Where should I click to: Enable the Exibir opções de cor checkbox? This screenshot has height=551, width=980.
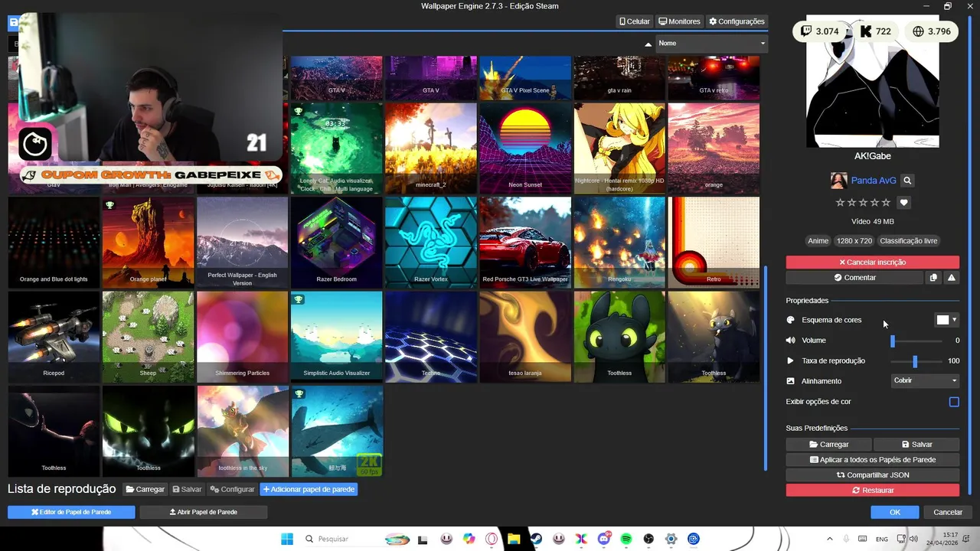tap(954, 402)
